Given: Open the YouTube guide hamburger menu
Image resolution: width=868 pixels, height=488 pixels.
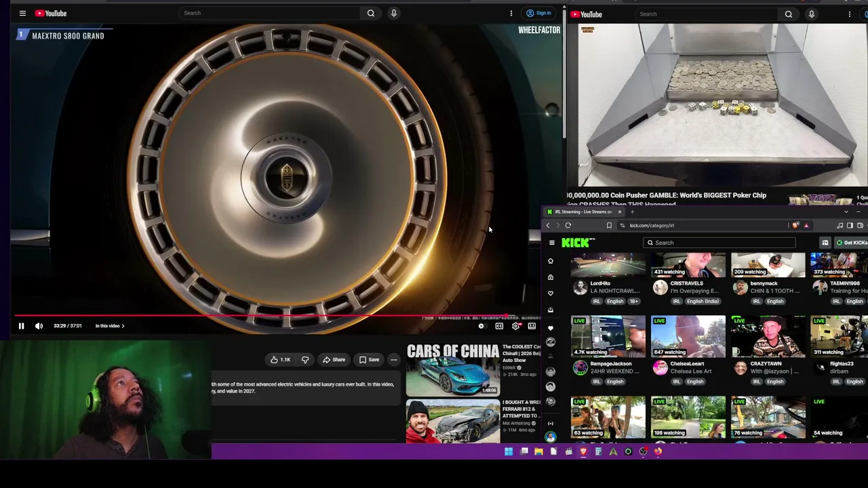Looking at the screenshot, I should [x=22, y=13].
